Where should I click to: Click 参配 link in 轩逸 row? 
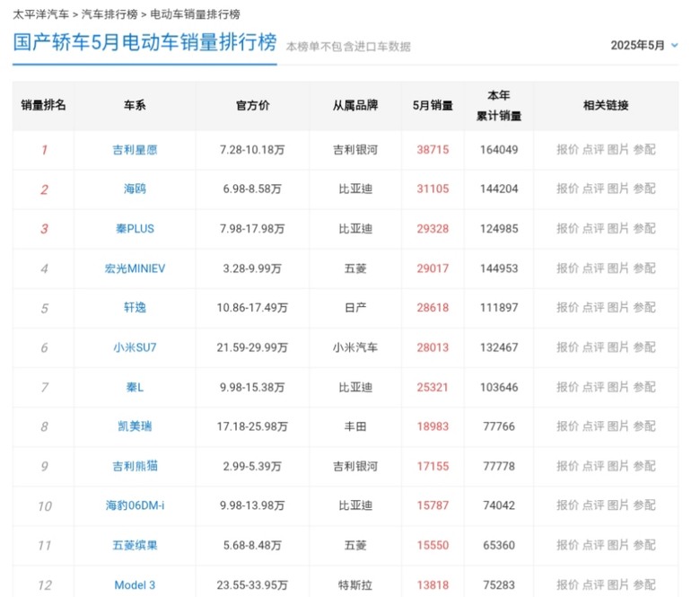point(644,308)
